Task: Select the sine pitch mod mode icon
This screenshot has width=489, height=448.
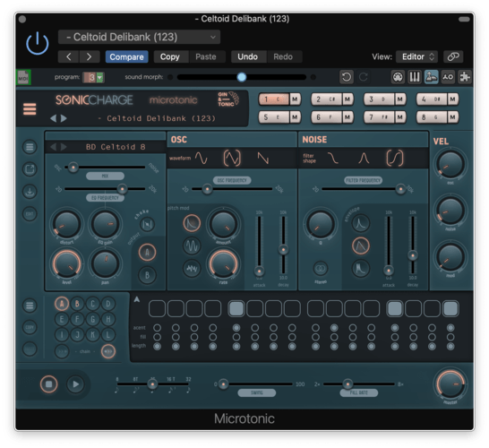Action: click(x=192, y=246)
